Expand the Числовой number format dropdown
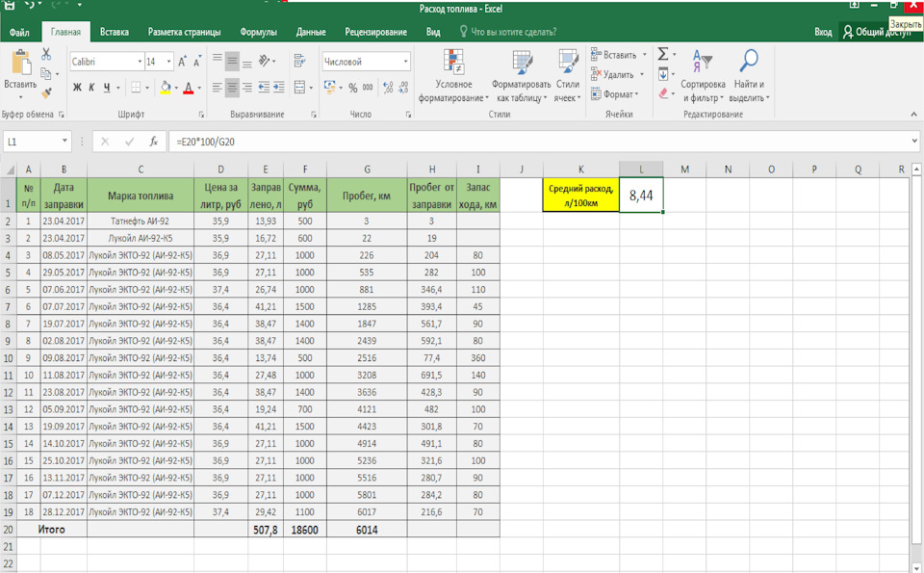This screenshot has height=573, width=924. 405,62
